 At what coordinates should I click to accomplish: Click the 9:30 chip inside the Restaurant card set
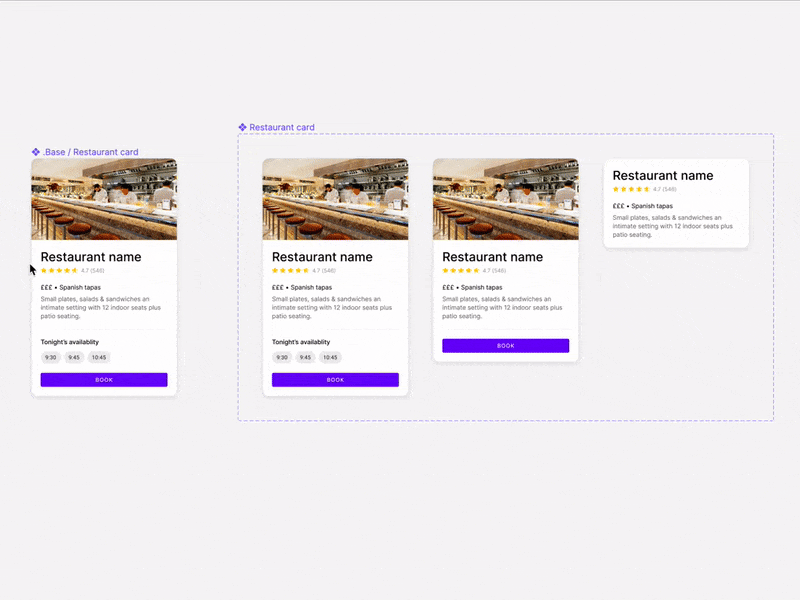282,357
